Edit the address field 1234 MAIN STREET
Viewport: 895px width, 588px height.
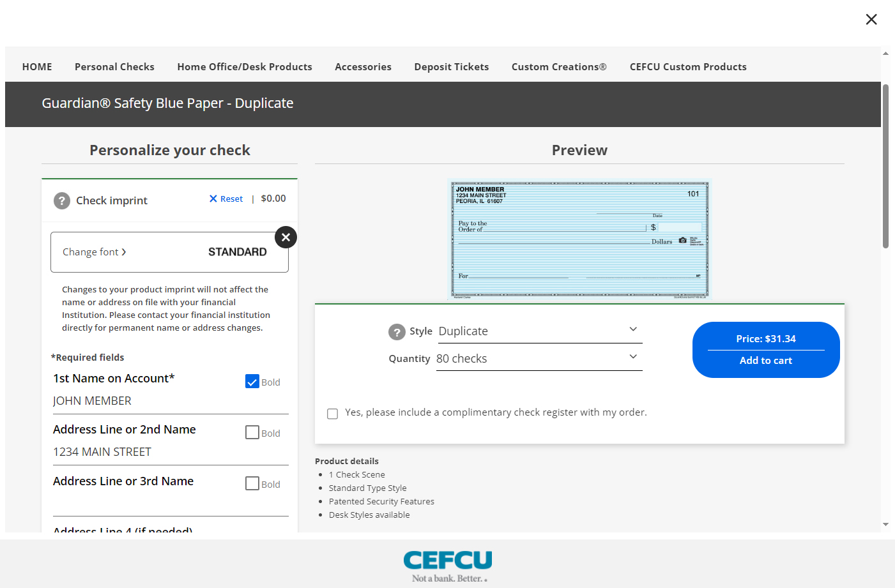click(x=171, y=452)
